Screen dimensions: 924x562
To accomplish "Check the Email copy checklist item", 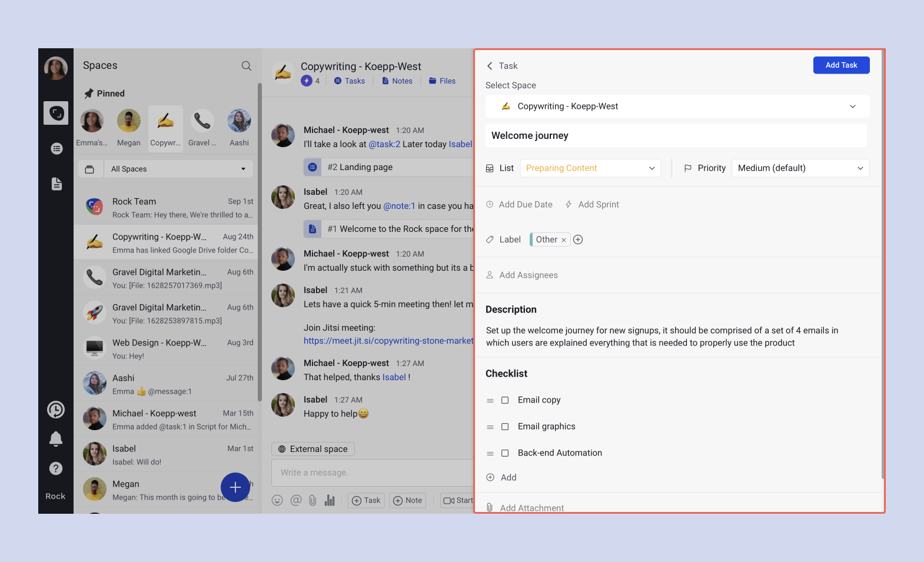I will [x=505, y=400].
